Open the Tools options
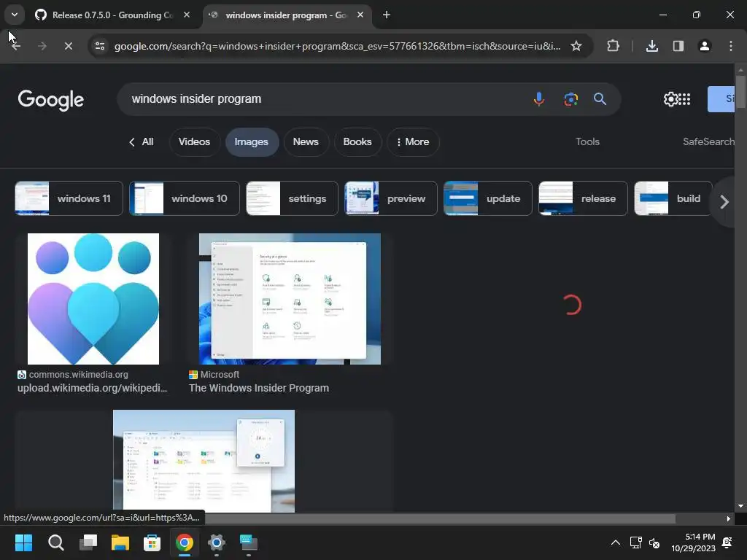The width and height of the screenshot is (747, 560). click(587, 142)
